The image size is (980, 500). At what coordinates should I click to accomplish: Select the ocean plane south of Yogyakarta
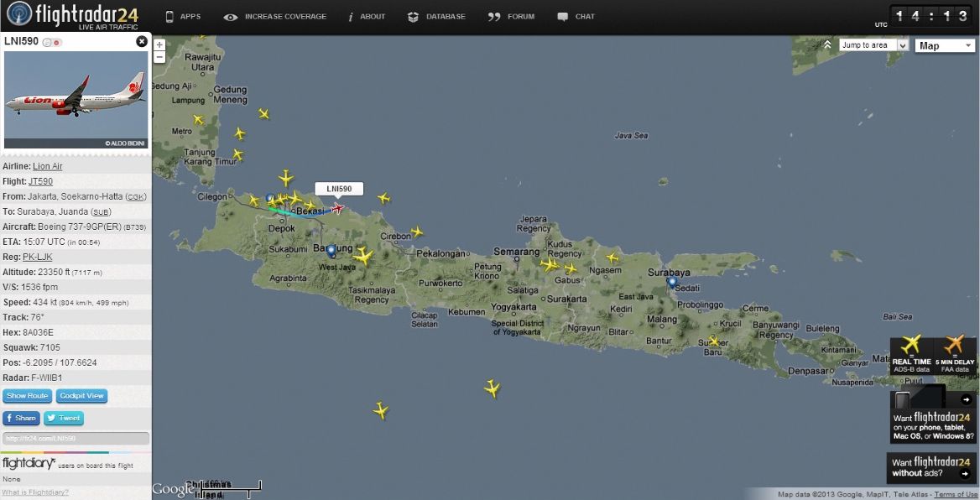tap(493, 388)
